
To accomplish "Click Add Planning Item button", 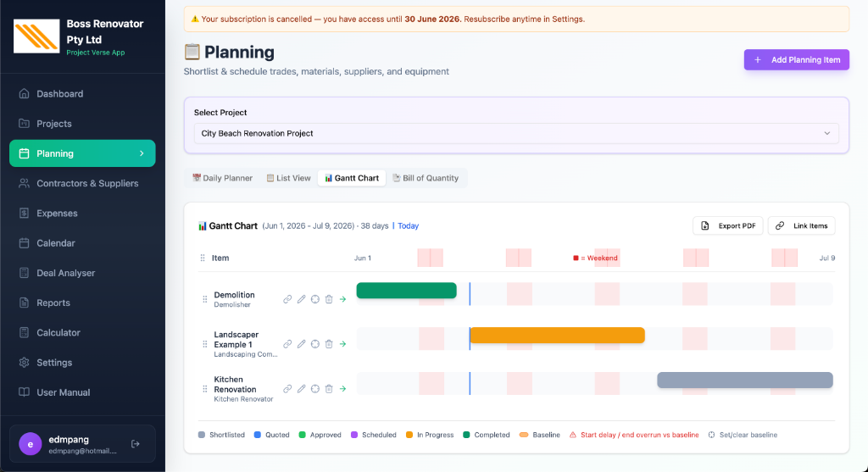I will pos(796,60).
